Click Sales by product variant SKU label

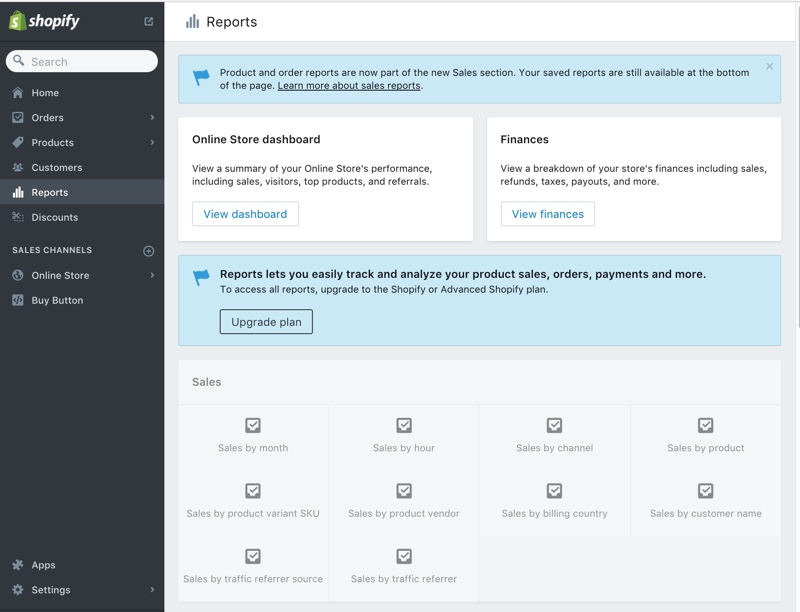click(x=253, y=513)
